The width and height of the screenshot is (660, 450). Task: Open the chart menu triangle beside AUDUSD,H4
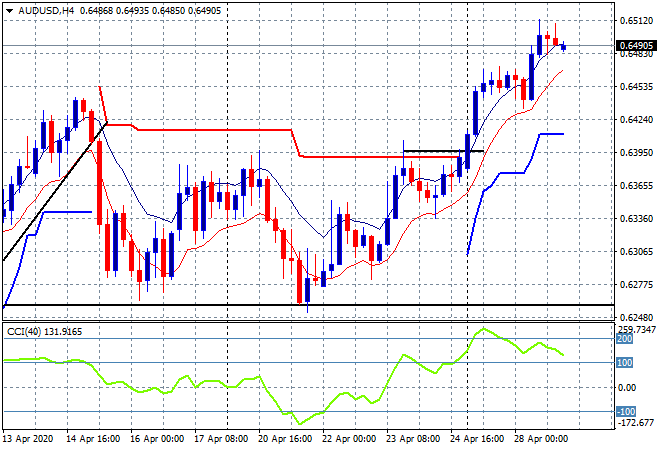point(10,11)
